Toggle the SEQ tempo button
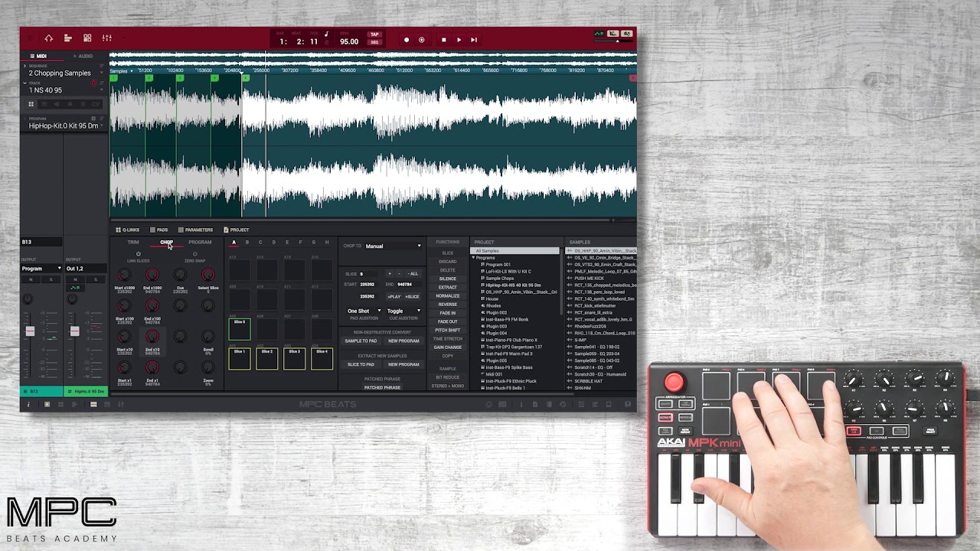 [x=374, y=42]
